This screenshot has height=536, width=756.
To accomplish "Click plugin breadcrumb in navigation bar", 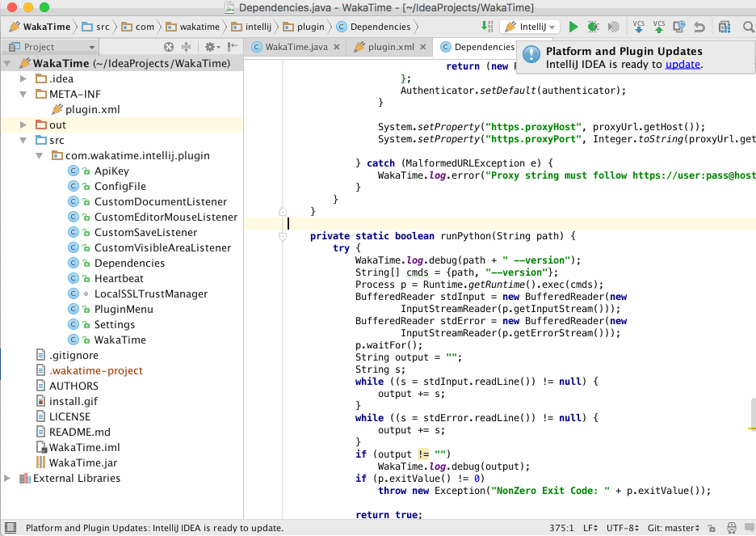I will click(304, 27).
